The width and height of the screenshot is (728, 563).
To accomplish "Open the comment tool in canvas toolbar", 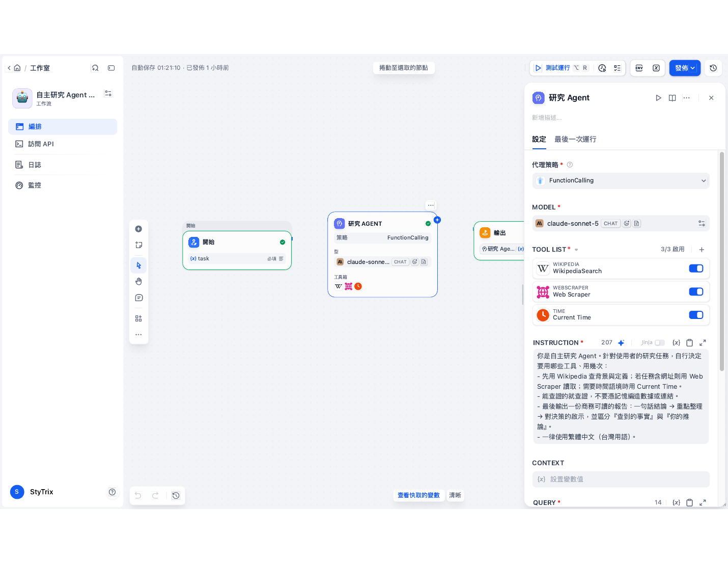I will 138,298.
